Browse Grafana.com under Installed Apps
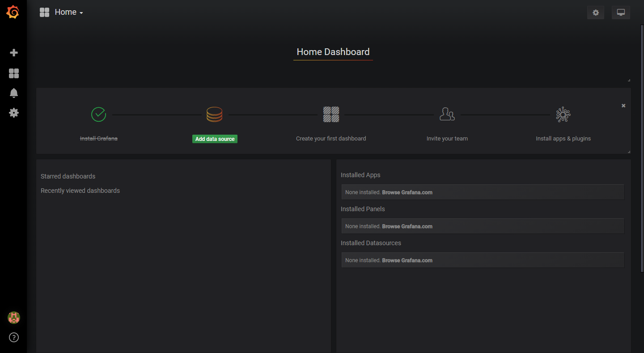This screenshot has height=353, width=644. click(407, 192)
